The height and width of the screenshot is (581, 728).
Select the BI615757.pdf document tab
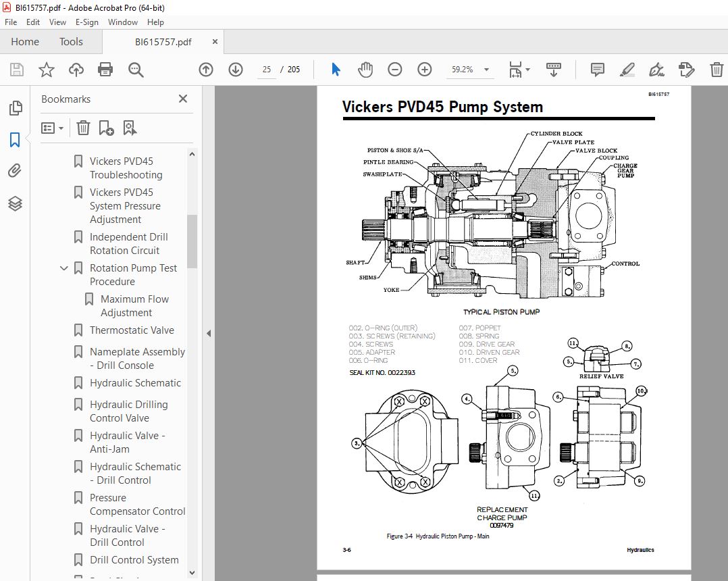pyautogui.click(x=163, y=42)
